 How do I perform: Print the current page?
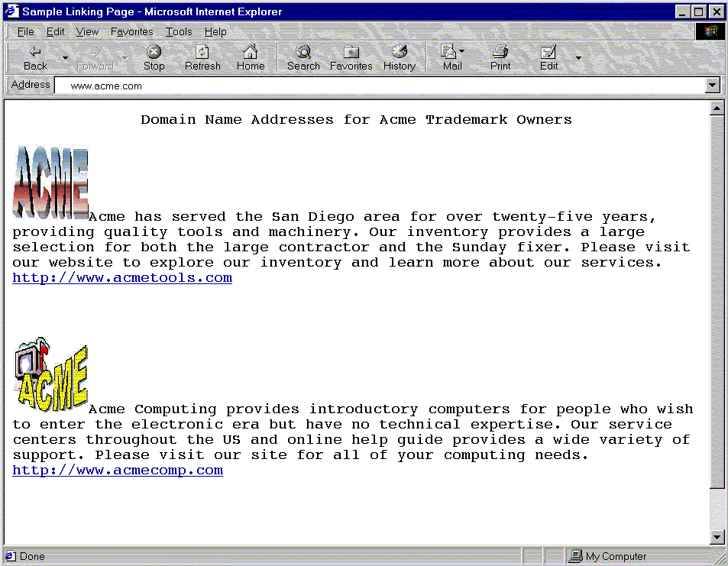pyautogui.click(x=500, y=58)
